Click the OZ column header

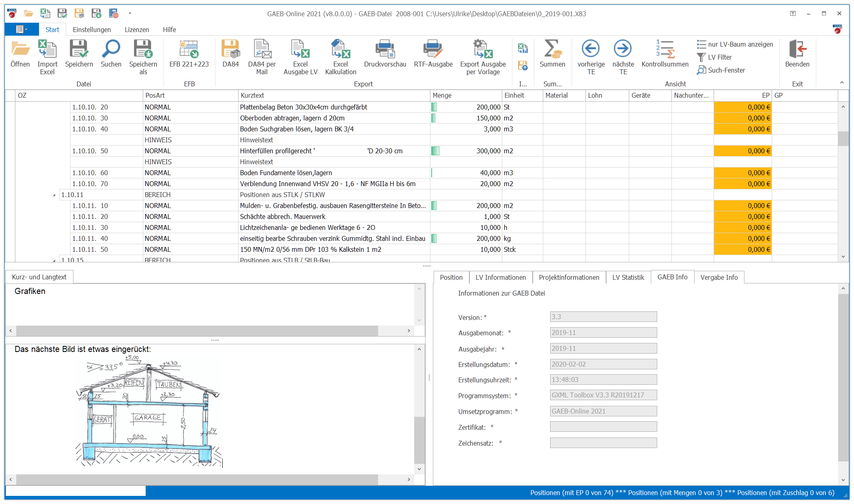pyautogui.click(x=79, y=95)
